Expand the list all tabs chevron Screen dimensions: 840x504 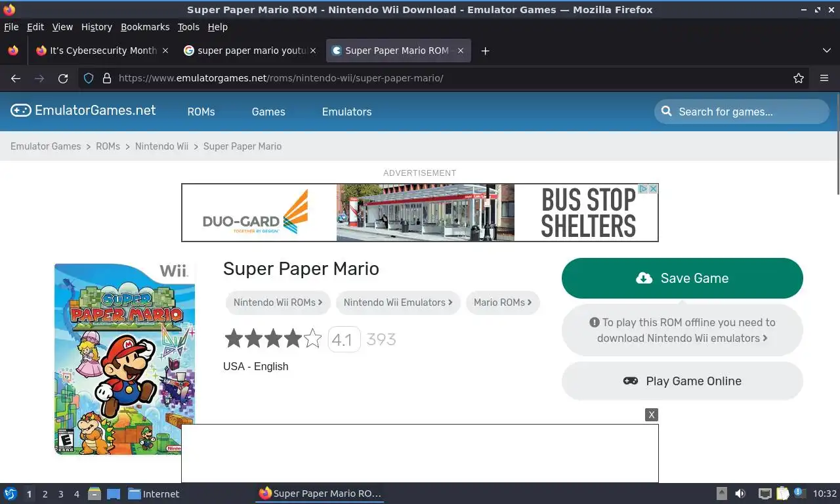(x=827, y=51)
